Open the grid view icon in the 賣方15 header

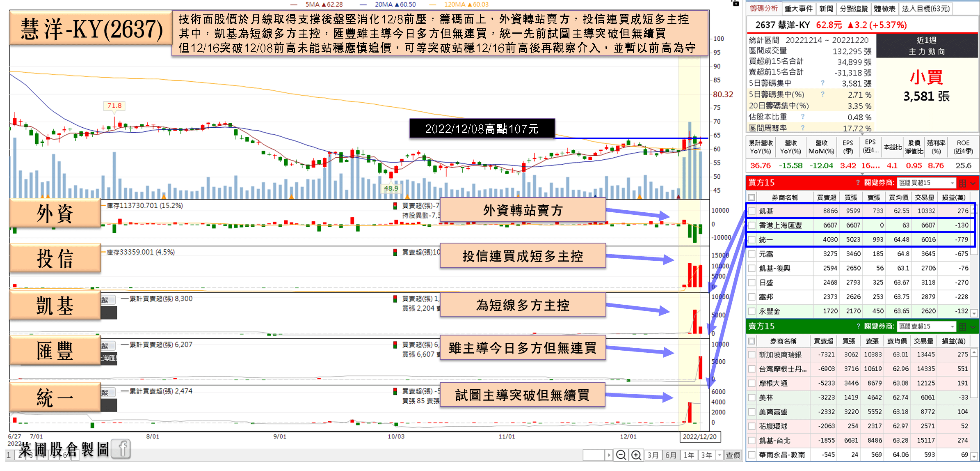tap(962, 327)
